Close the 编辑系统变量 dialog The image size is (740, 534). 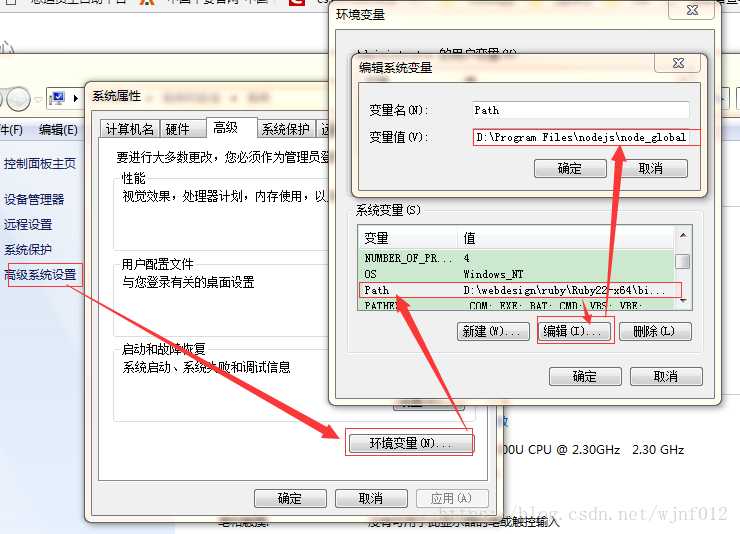pos(678,63)
